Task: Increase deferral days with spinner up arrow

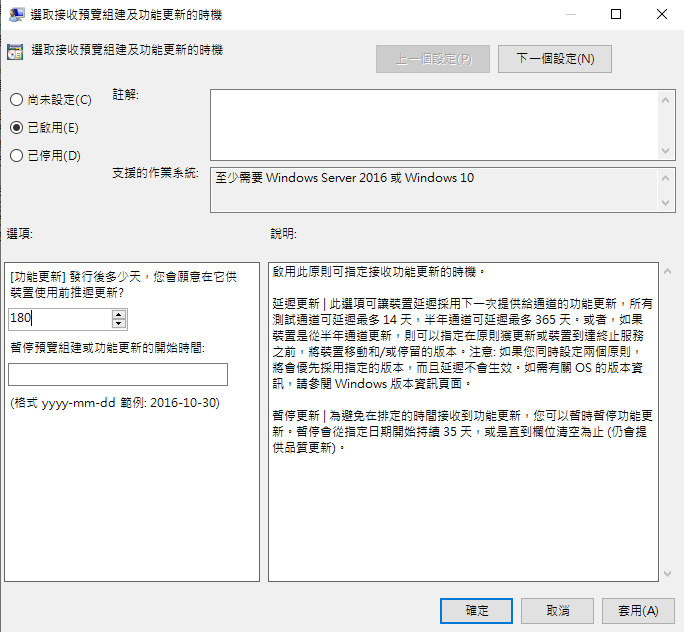Action: tap(119, 314)
